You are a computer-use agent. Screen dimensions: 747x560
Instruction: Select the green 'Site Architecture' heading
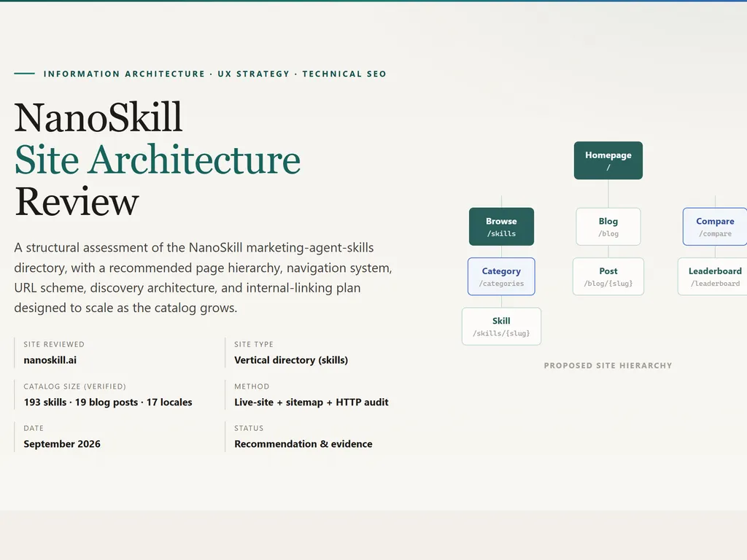click(x=158, y=160)
